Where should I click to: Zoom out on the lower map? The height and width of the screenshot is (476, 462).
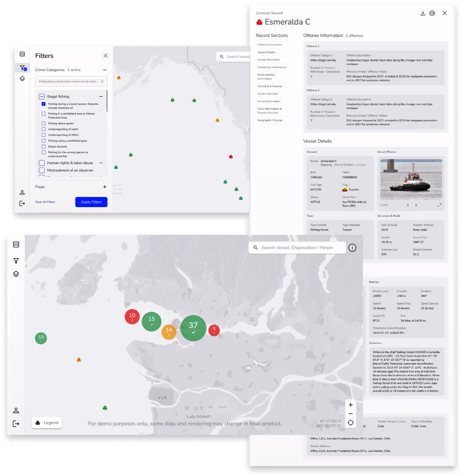pos(350,414)
